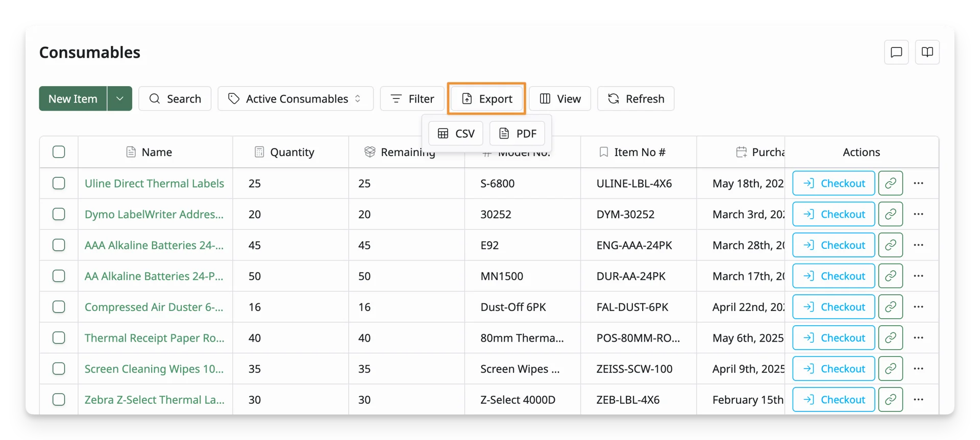Screen dimensions: 980x440
Task: Open the Dymo LabelWriter Addres... link
Action: 154,214
